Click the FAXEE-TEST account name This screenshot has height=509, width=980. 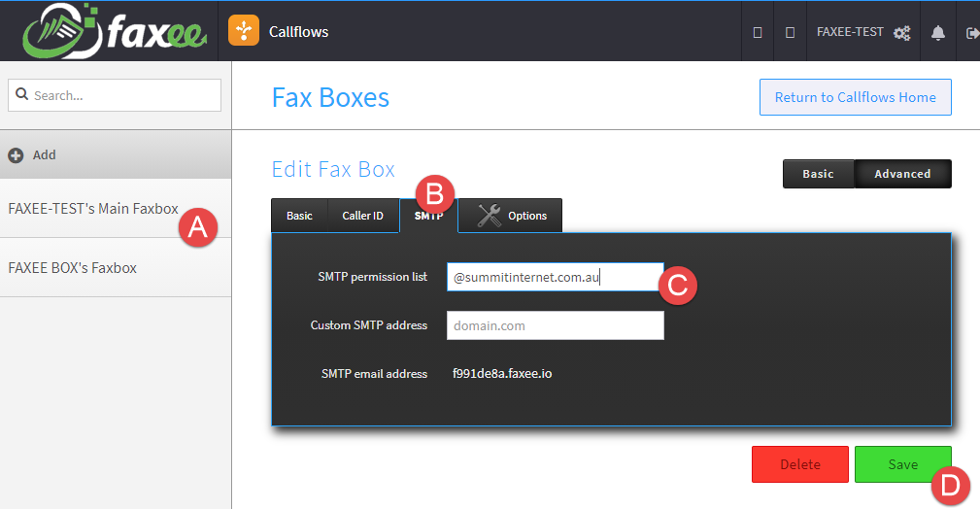pyautogui.click(x=850, y=32)
